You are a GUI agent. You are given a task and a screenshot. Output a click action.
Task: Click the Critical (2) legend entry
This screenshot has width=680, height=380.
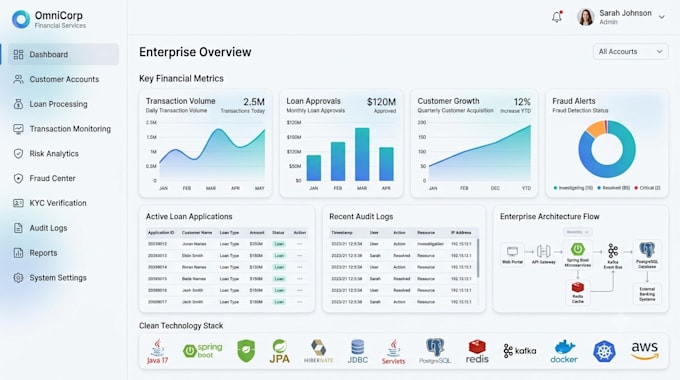pos(647,188)
